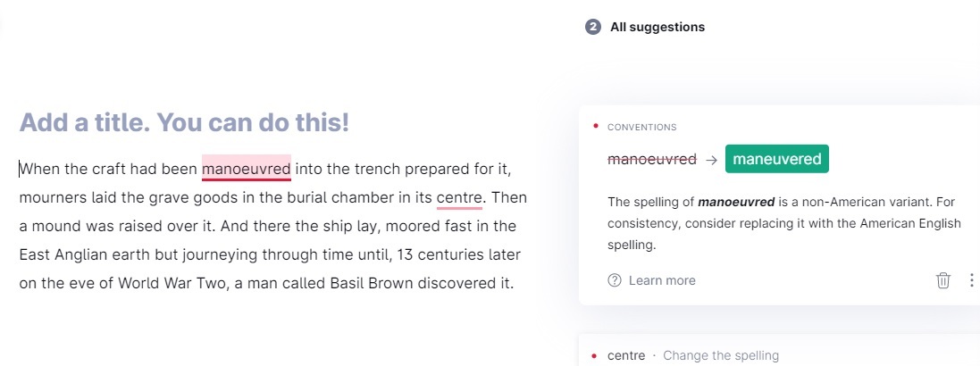The height and width of the screenshot is (366, 980).
Task: Accept the green maneuvered replacement
Action: click(777, 159)
